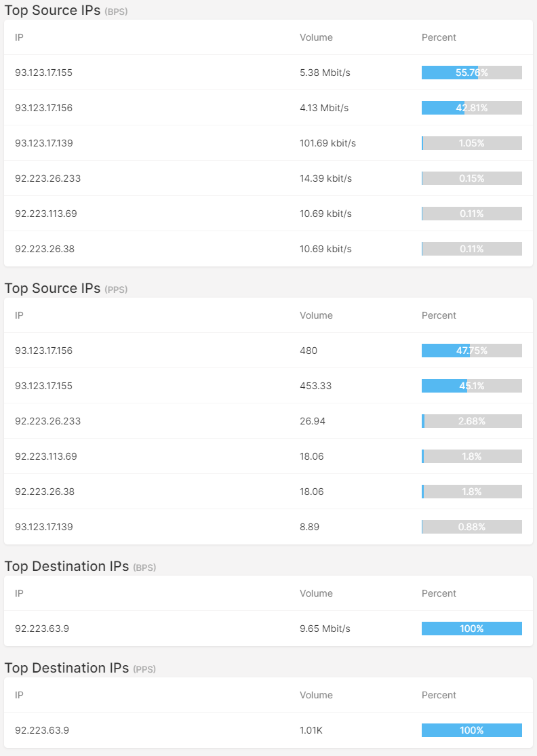Viewport: 537px width, 756px height.
Task: Click the 45.1% percent bar
Action: 471,386
